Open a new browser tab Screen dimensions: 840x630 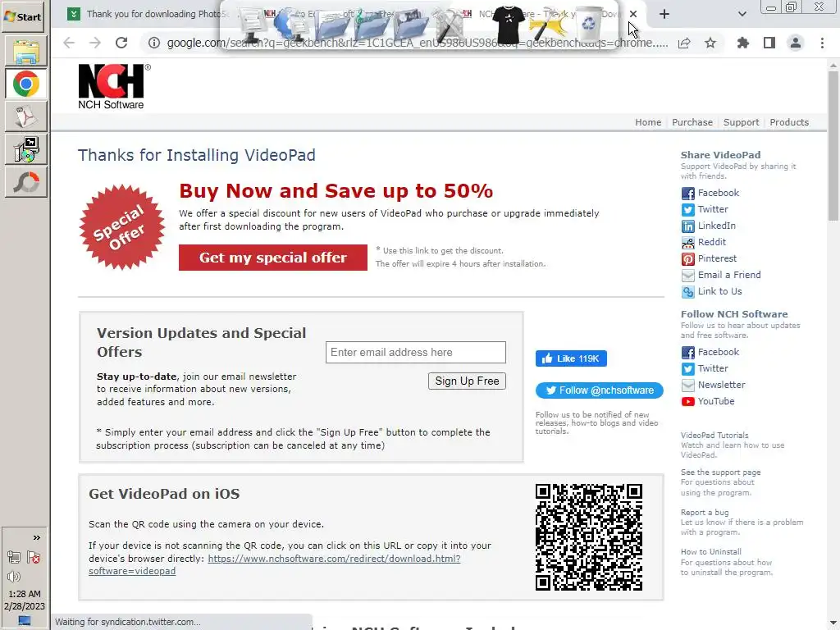click(x=664, y=15)
